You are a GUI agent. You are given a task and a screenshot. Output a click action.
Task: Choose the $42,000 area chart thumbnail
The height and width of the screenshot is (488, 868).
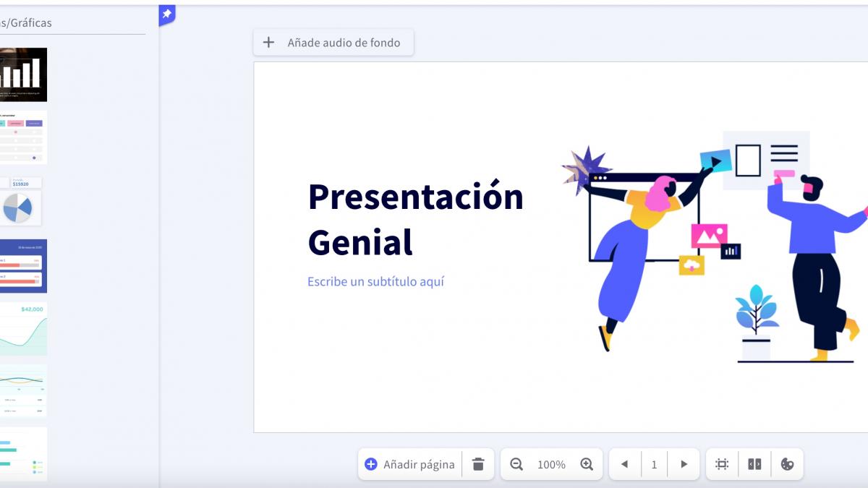coord(23,328)
